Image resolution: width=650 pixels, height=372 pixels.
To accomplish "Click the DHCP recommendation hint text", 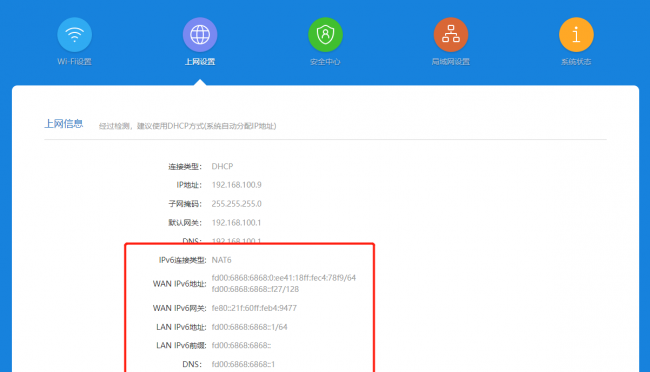I will click(x=187, y=126).
